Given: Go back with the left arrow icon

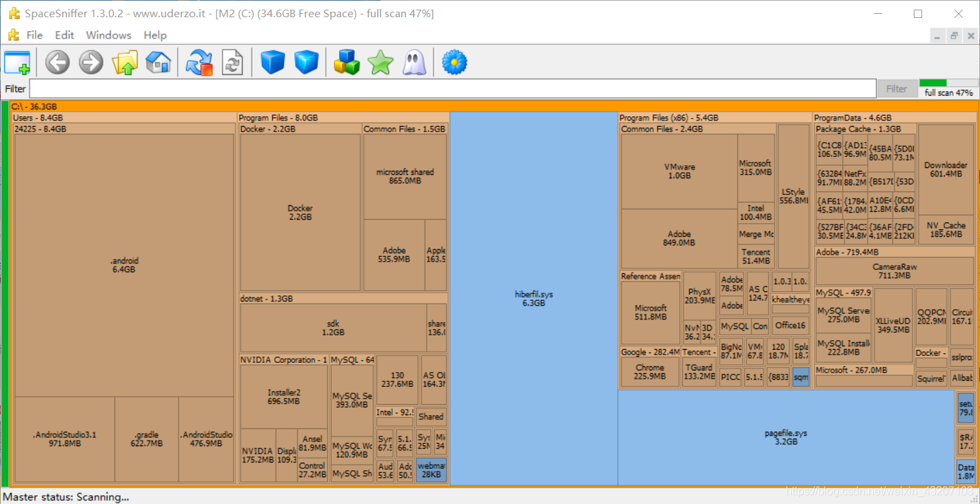Looking at the screenshot, I should tap(58, 63).
